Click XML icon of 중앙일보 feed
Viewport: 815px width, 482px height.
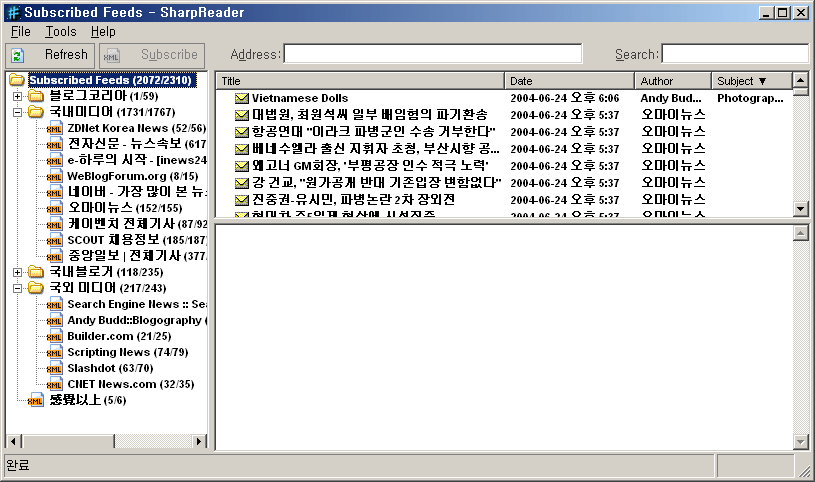(54, 256)
